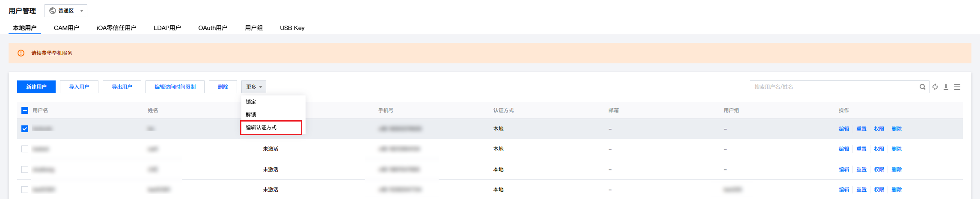
Task: Focus the 搜索用户名/姓名 search field
Action: click(x=834, y=87)
